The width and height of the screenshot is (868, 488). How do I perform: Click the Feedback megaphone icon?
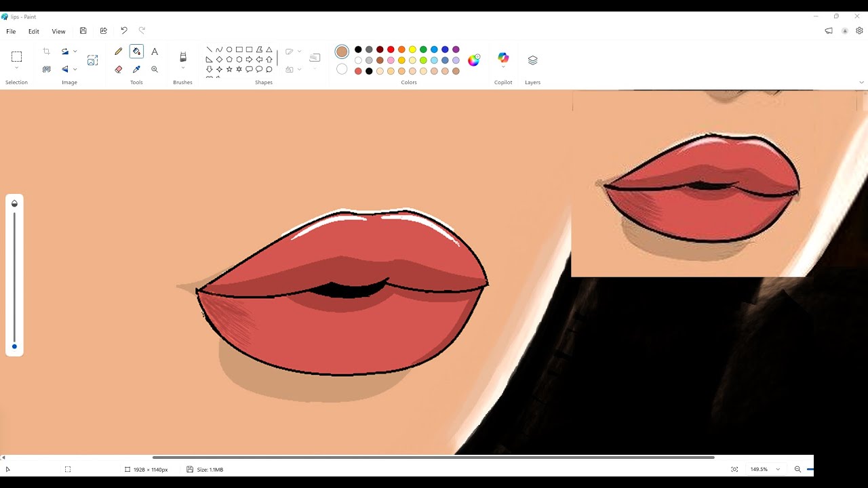click(829, 30)
